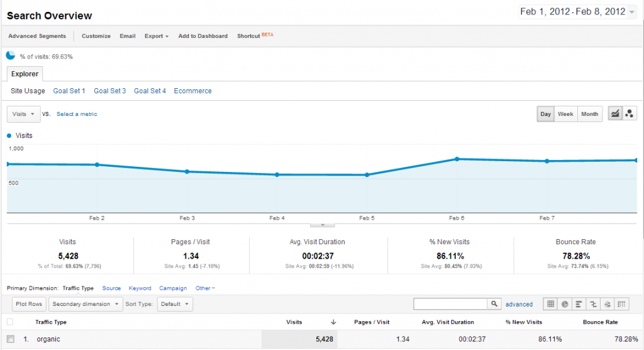Check the organic row checkbox
The image size is (644, 350).
[11, 339]
